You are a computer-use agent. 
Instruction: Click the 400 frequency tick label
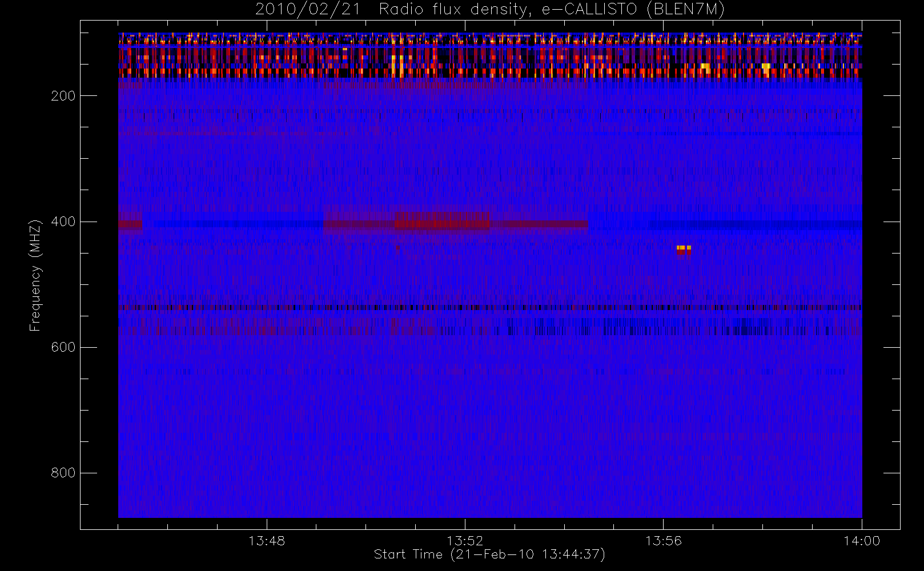coord(63,222)
